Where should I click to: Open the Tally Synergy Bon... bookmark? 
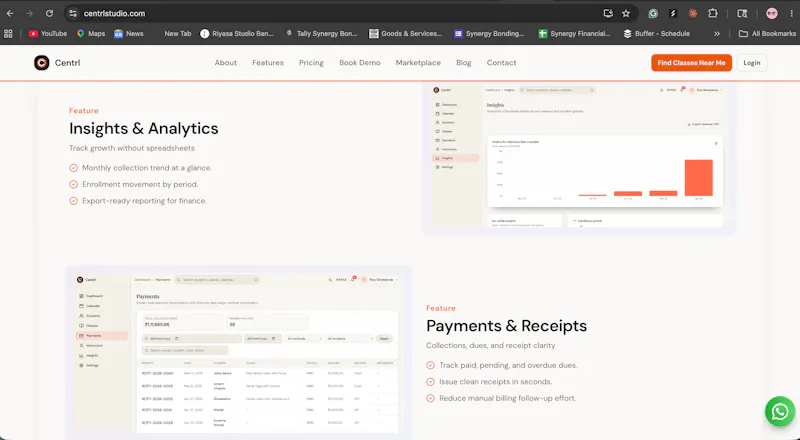321,34
